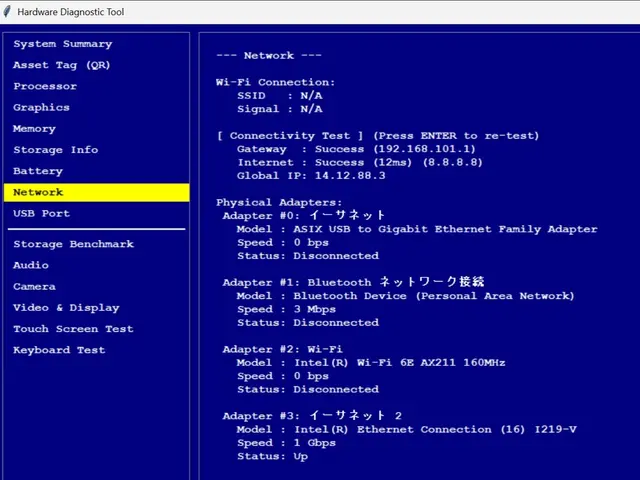Open the Audio test page
The image size is (640, 480).
31,265
